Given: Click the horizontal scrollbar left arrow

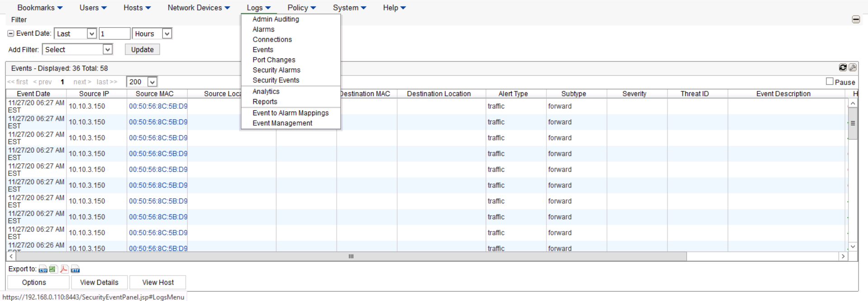Looking at the screenshot, I should point(11,256).
